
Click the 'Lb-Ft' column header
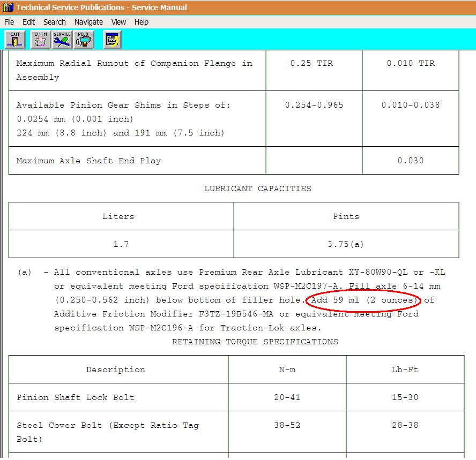(405, 369)
